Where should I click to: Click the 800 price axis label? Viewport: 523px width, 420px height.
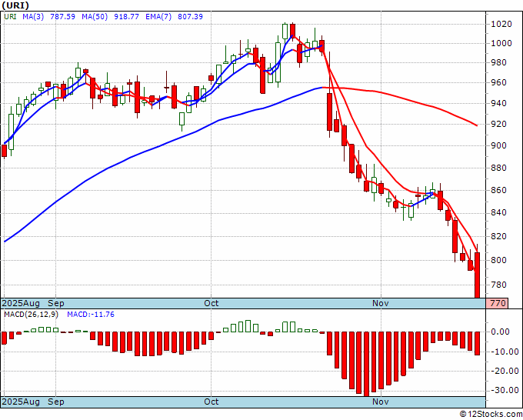click(x=498, y=260)
